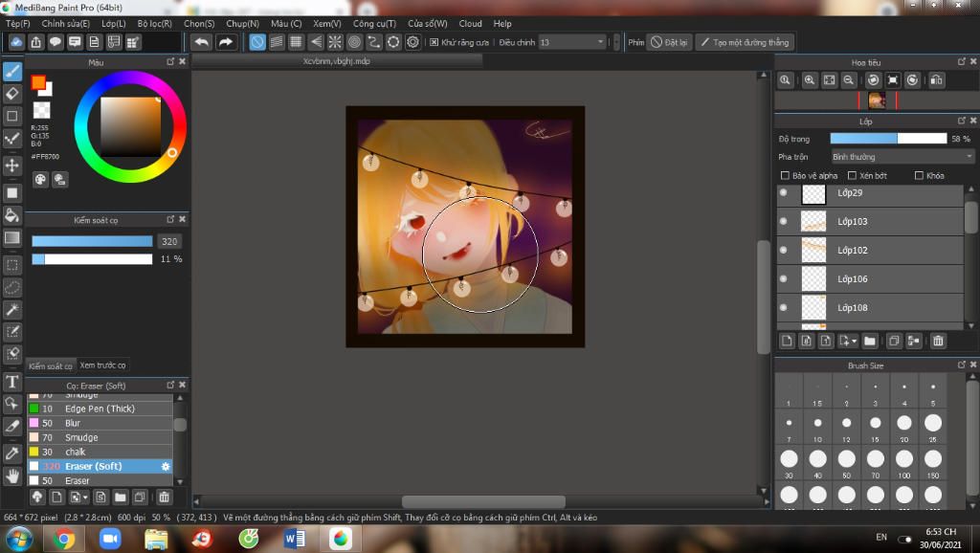This screenshot has height=553, width=980.
Task: Open the Tệp(F) menu
Action: (17, 24)
